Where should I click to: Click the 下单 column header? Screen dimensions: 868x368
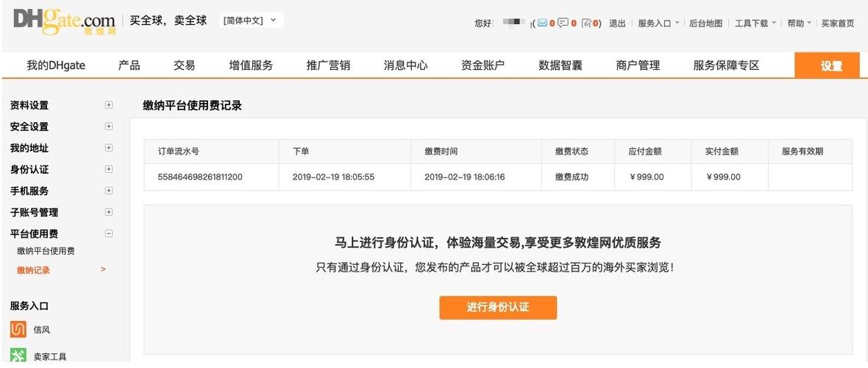(301, 152)
